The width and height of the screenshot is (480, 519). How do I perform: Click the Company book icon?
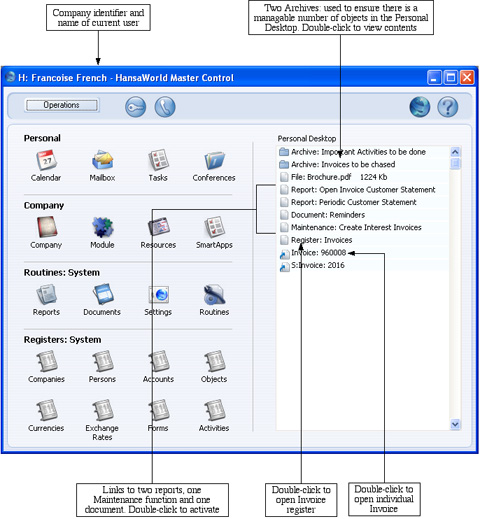pos(47,227)
